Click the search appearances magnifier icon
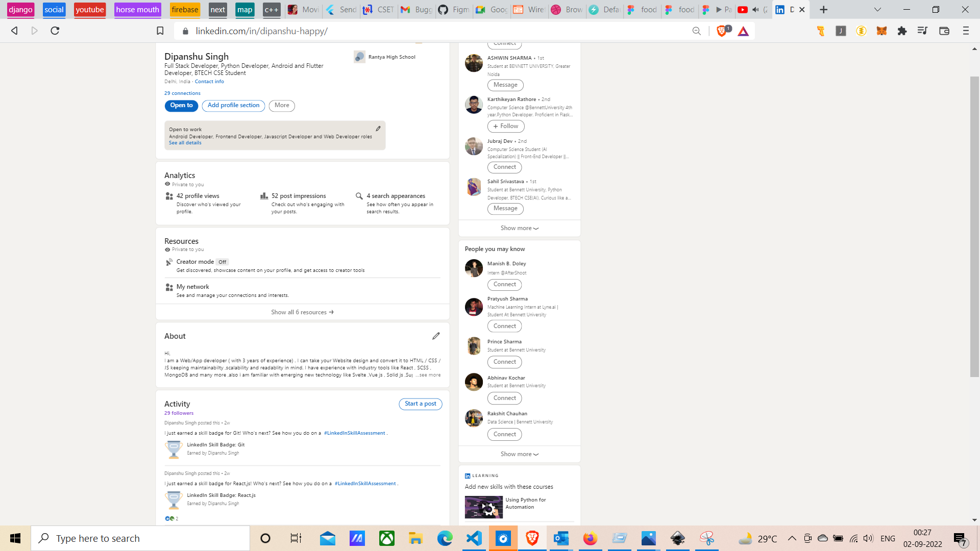The image size is (980, 551). 359,196
